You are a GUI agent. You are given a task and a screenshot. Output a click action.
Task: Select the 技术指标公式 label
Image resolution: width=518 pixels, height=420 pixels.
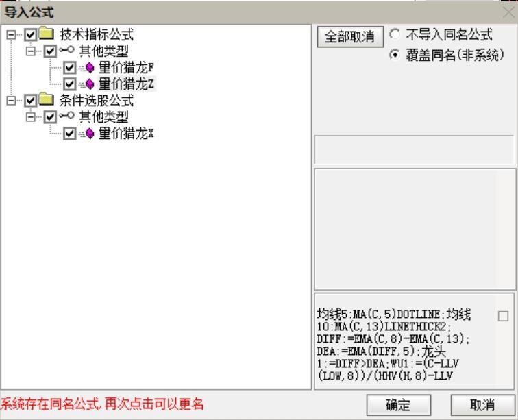point(97,35)
